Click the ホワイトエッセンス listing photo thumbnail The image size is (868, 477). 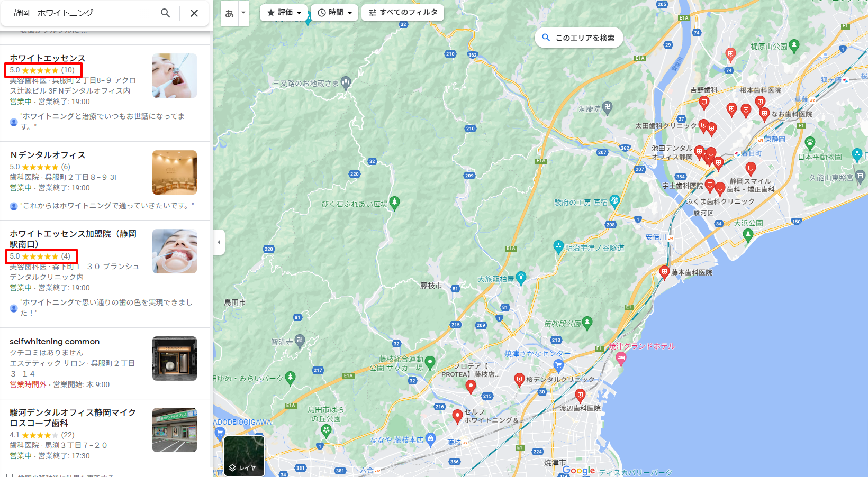pos(175,76)
